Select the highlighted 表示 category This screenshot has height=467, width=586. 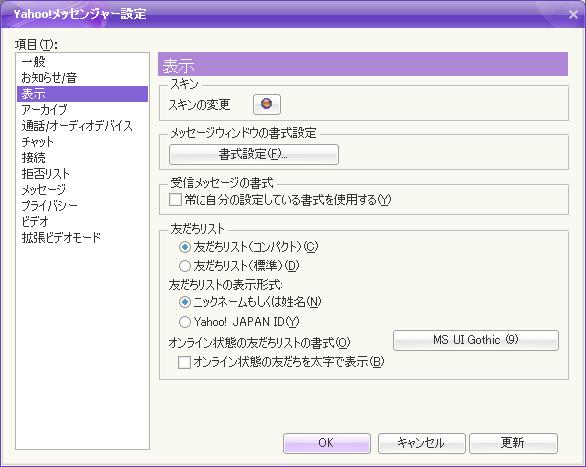pyautogui.click(x=82, y=94)
